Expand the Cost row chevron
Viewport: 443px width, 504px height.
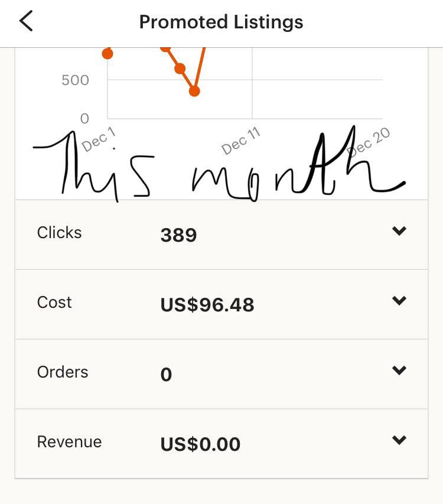tap(399, 301)
